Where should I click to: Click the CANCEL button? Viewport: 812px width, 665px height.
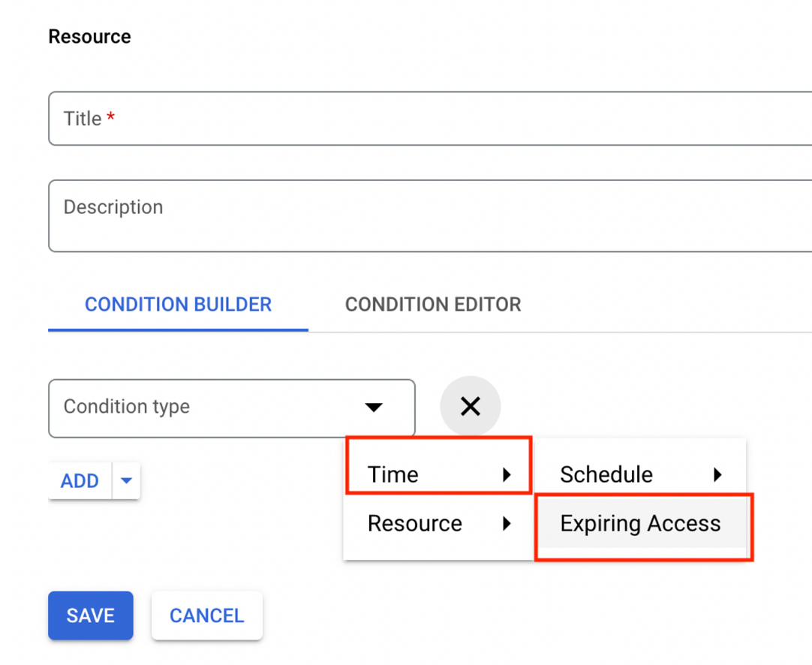206,615
